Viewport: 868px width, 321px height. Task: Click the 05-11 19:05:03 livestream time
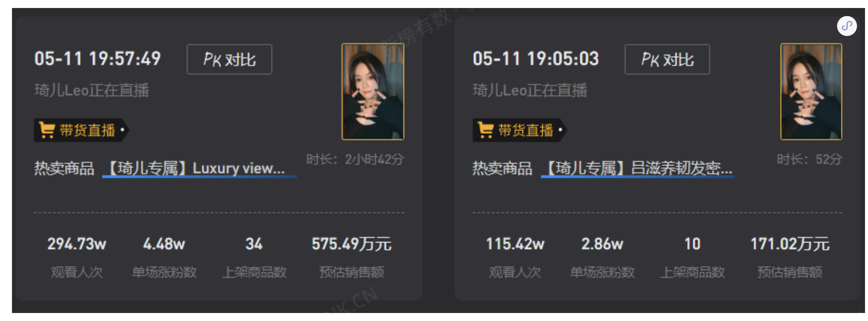pos(535,59)
